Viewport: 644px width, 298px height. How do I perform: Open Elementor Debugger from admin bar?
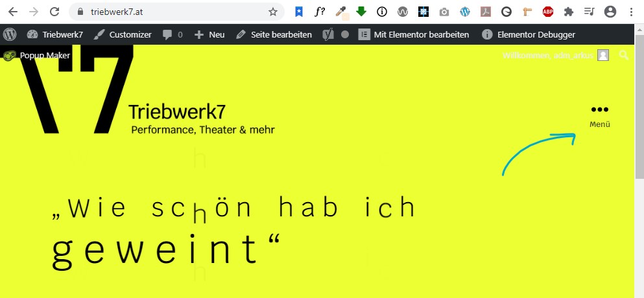click(x=529, y=34)
